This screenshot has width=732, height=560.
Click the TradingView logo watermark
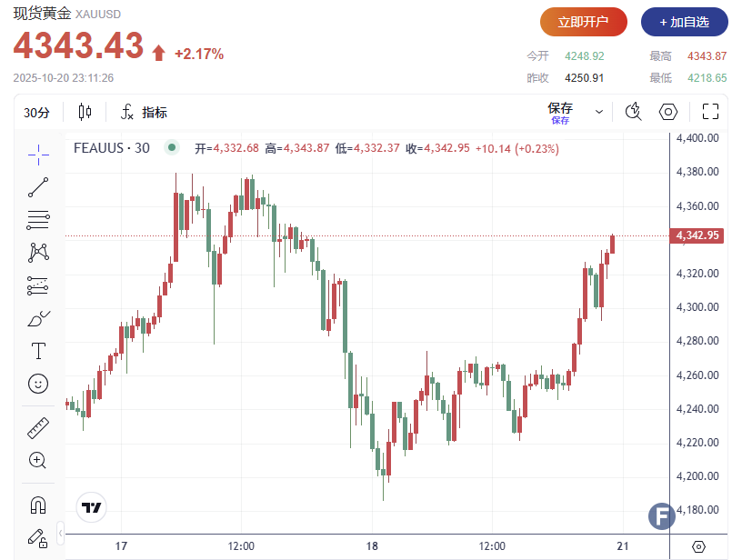pyautogui.click(x=90, y=508)
